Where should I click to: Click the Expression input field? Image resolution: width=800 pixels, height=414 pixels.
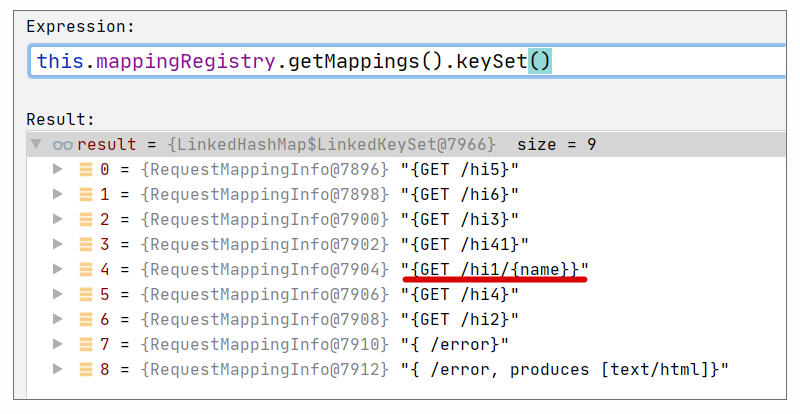tap(400, 62)
